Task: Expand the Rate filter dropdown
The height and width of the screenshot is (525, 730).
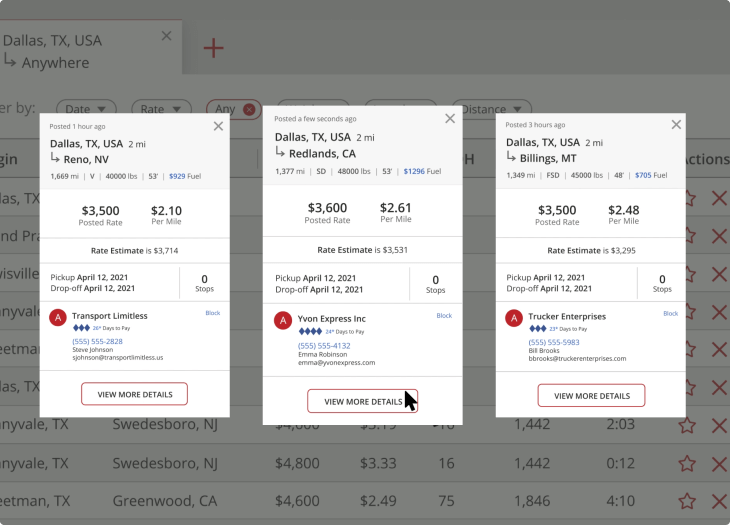Action: click(x=161, y=109)
